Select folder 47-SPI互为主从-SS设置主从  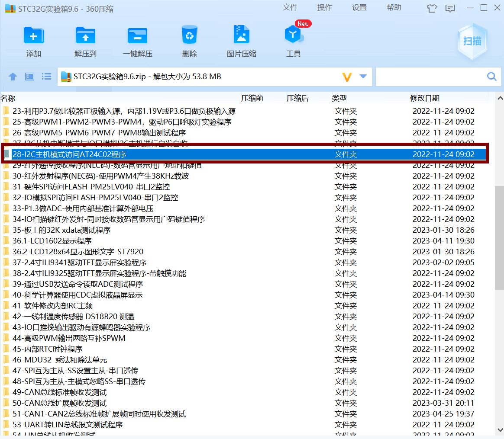75,371
